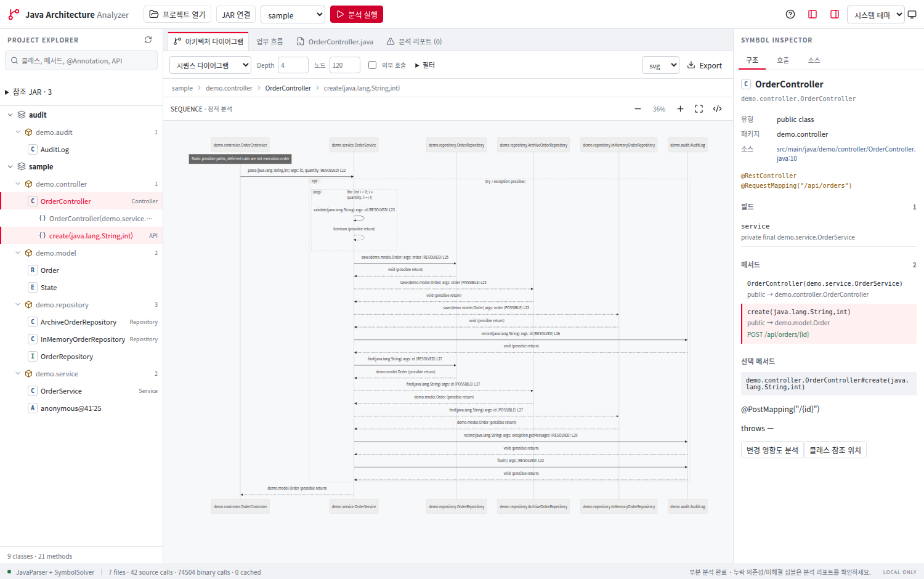Switch inspector to the 소스 tab
This screenshot has width=924, height=579.
814,60
